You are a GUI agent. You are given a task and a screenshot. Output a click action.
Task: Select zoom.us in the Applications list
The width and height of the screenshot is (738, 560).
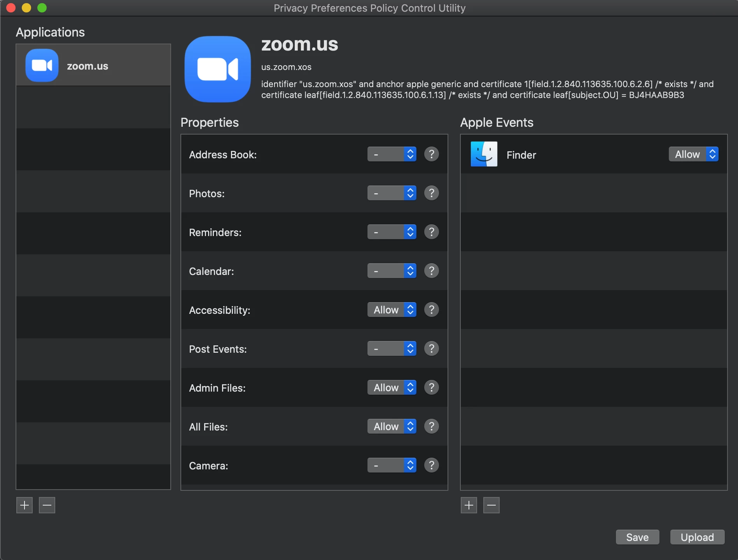(x=93, y=65)
